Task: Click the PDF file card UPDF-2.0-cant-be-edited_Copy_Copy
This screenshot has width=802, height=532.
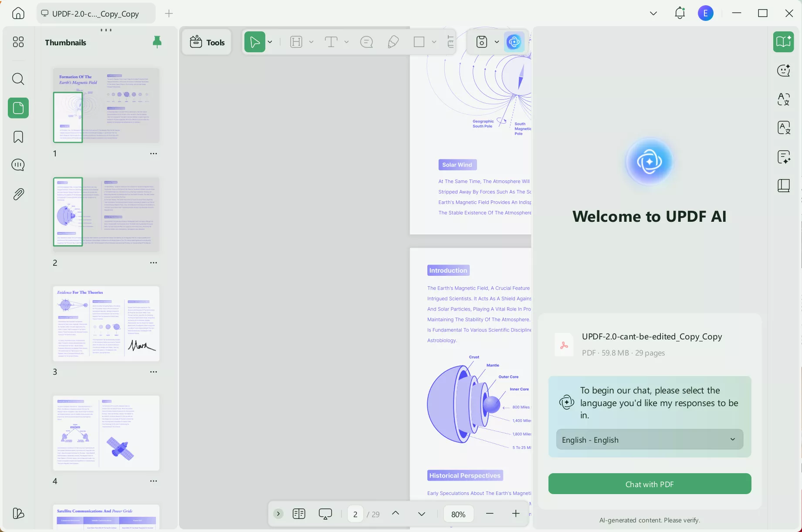Action: tap(650, 344)
